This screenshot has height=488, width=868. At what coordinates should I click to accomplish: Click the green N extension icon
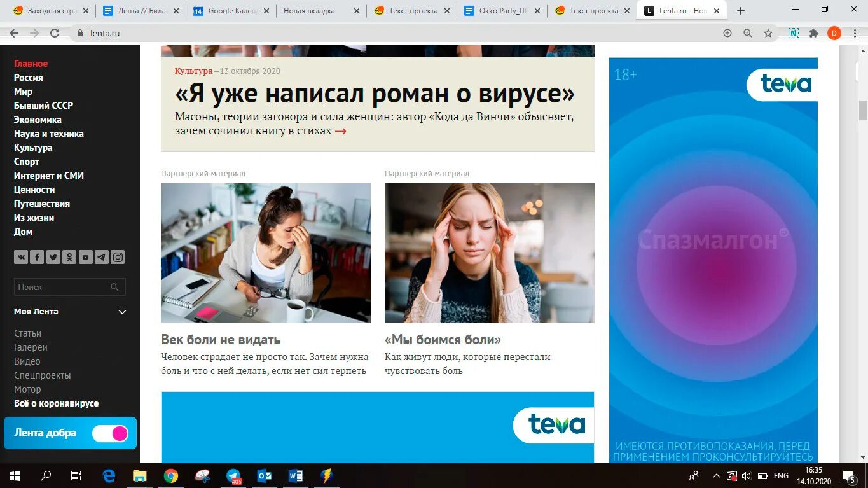pyautogui.click(x=794, y=33)
